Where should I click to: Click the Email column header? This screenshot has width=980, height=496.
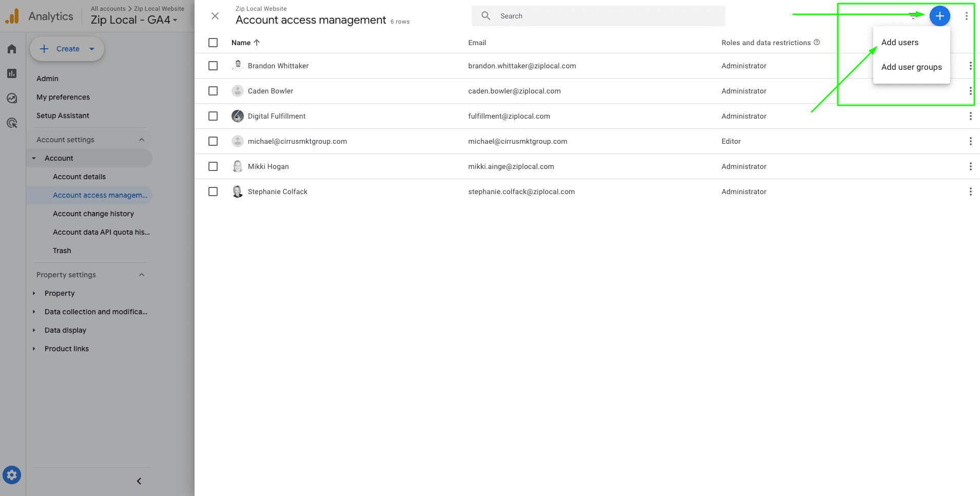(477, 43)
